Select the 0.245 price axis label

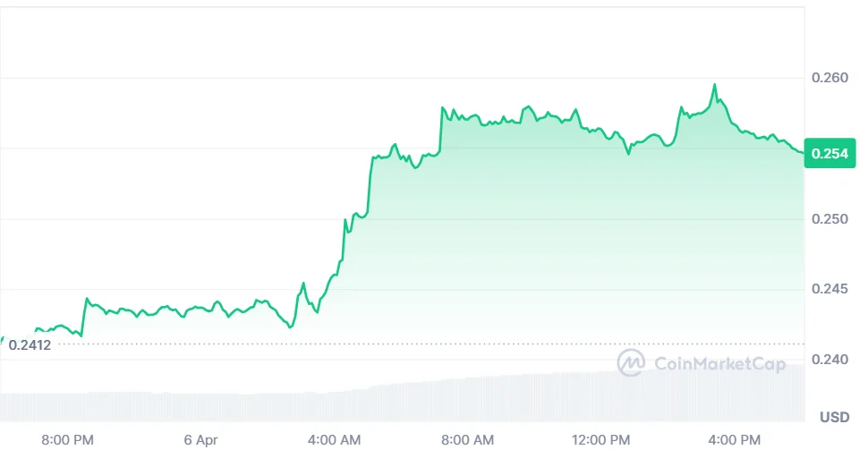829,289
